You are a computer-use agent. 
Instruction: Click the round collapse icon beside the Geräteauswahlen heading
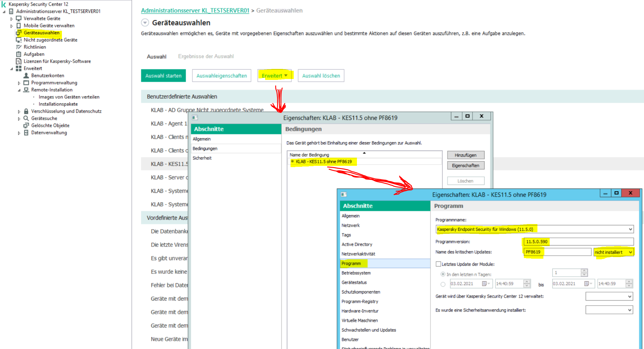point(145,23)
